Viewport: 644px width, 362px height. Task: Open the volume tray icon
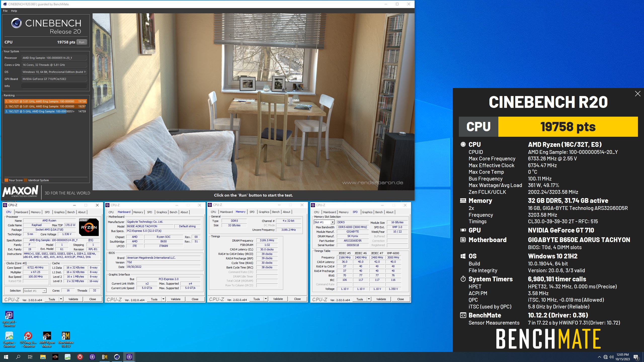tap(612, 357)
